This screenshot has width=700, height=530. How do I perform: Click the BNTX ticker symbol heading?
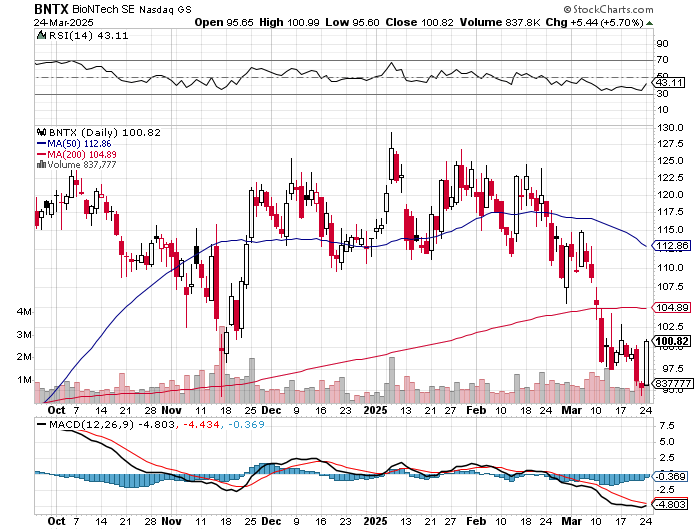(x=51, y=9)
